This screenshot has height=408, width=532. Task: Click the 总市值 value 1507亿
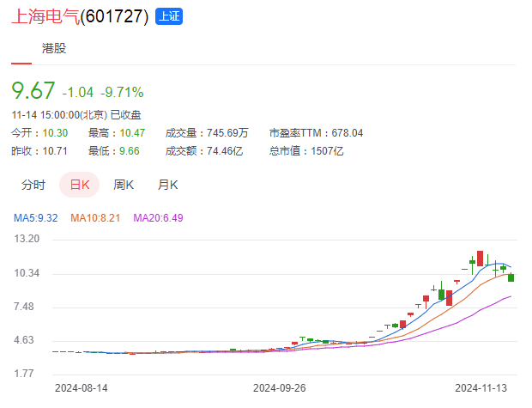327,151
